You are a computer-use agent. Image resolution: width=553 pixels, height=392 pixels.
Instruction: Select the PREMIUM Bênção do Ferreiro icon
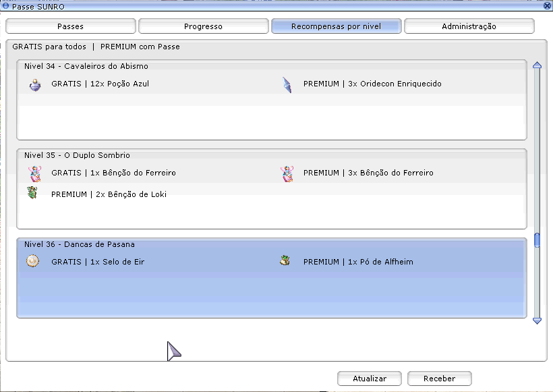[287, 173]
